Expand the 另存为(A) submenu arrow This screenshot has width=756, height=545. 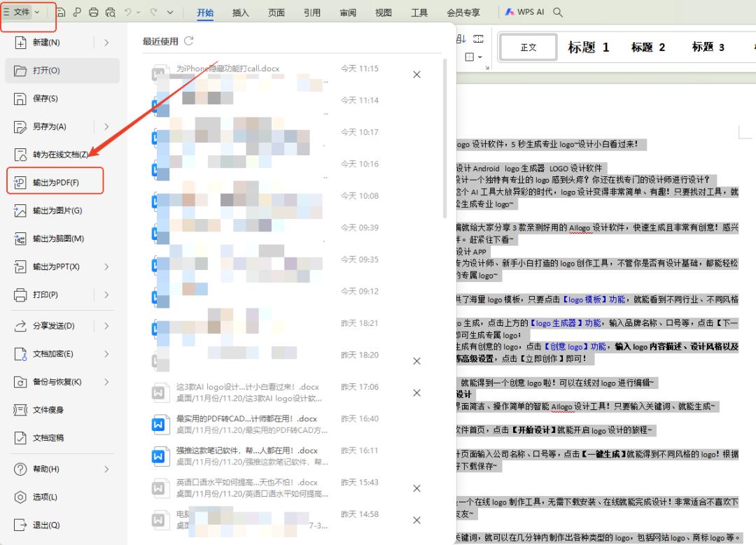tap(106, 127)
